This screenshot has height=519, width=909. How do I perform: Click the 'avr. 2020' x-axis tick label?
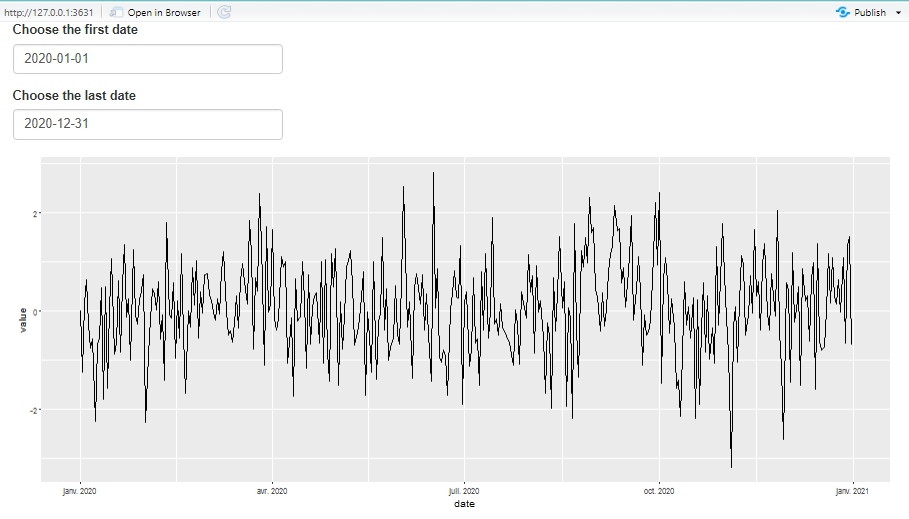(x=272, y=491)
